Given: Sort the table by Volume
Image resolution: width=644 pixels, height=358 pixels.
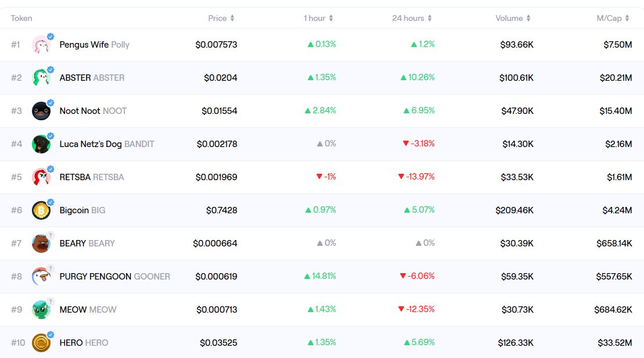Looking at the screenshot, I should (x=513, y=18).
